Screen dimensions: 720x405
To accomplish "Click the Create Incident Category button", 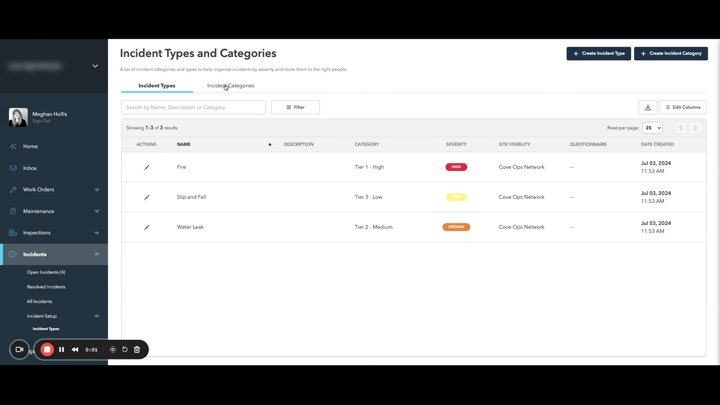I will click(x=670, y=54).
